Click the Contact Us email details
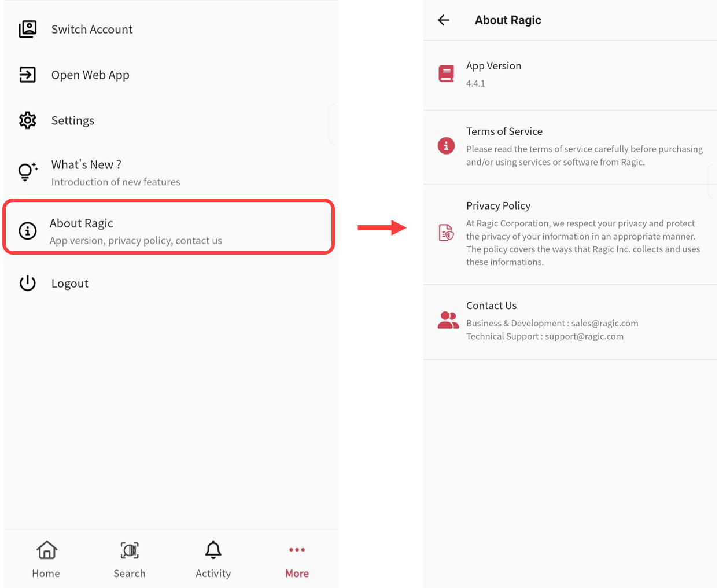This screenshot has height=588, width=719. point(552,330)
